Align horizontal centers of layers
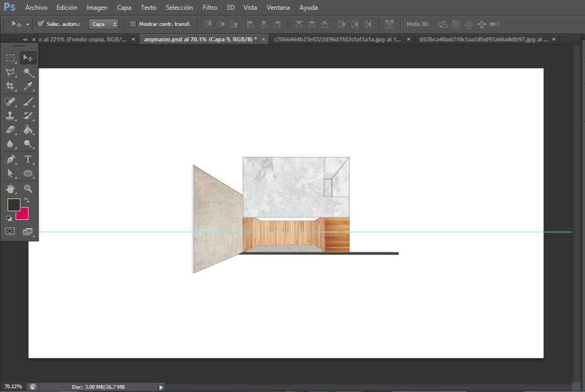 [x=264, y=24]
